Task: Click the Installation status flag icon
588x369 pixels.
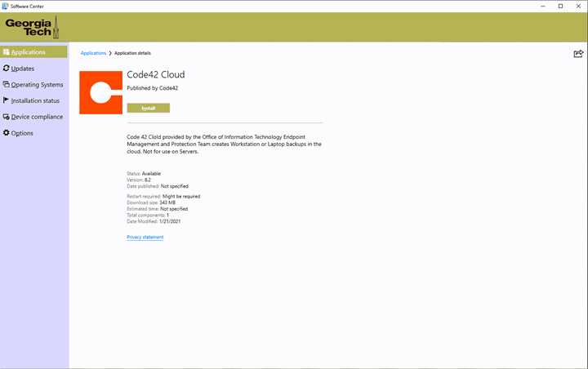Action: coord(7,100)
